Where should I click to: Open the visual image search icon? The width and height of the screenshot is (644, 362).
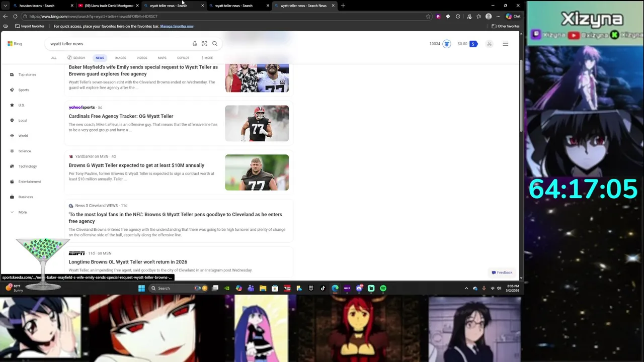click(x=204, y=44)
